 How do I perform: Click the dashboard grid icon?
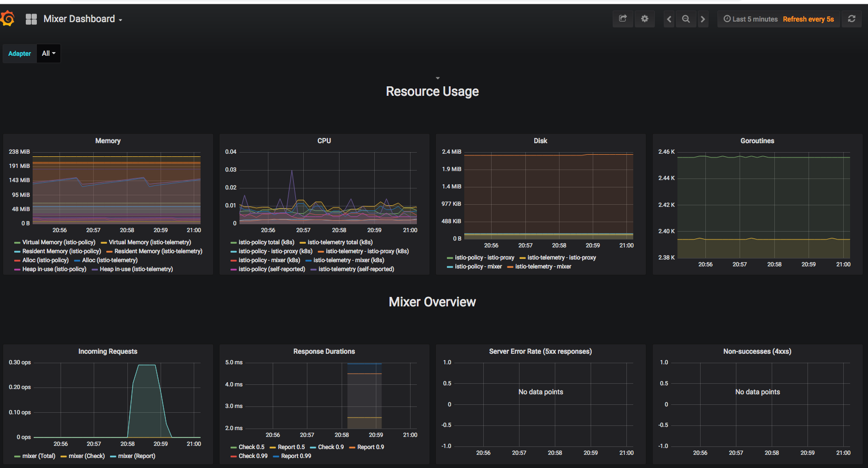[x=31, y=19]
